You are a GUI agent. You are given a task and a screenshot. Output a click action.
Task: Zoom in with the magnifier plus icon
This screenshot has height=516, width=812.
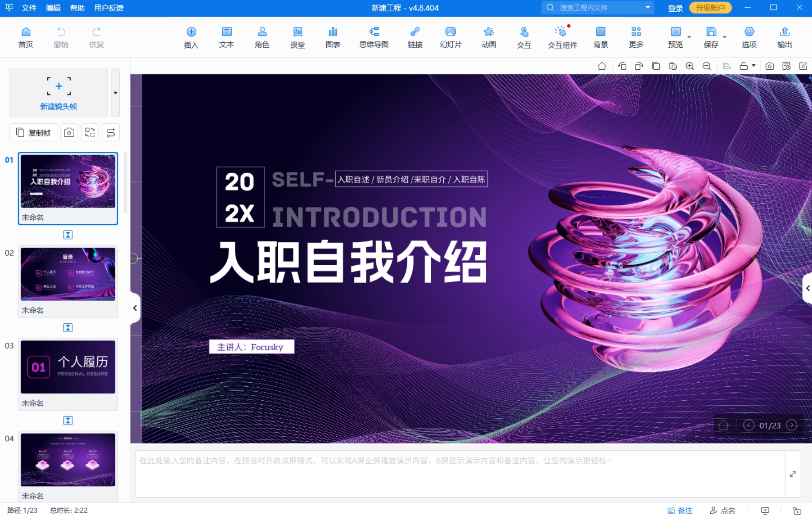click(x=690, y=66)
